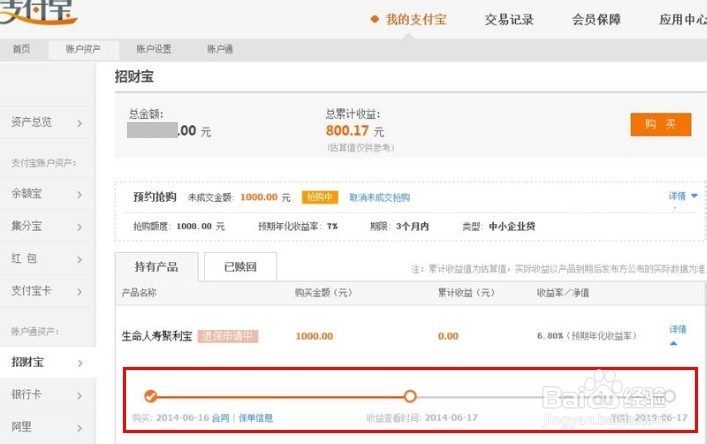Viewport: 707px width, 444px height.
Task: Click the 退保申请中 status badge
Action: (x=228, y=336)
